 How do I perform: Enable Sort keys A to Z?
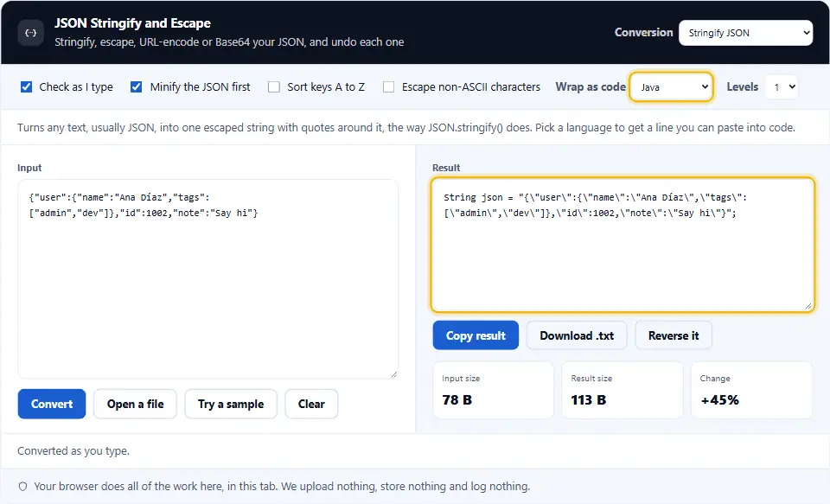[x=274, y=86]
